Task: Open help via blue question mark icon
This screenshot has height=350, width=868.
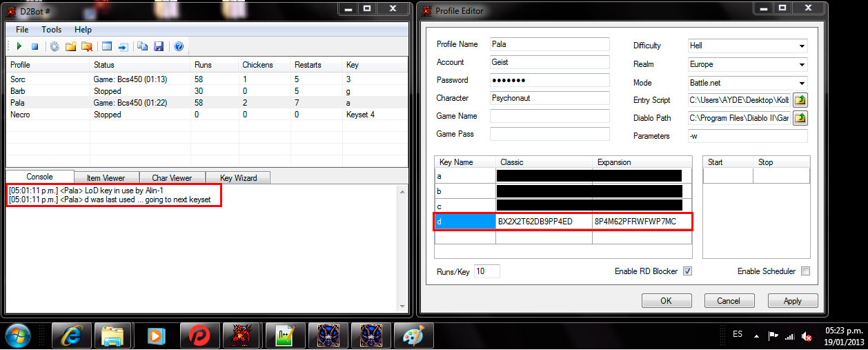Action: (179, 46)
